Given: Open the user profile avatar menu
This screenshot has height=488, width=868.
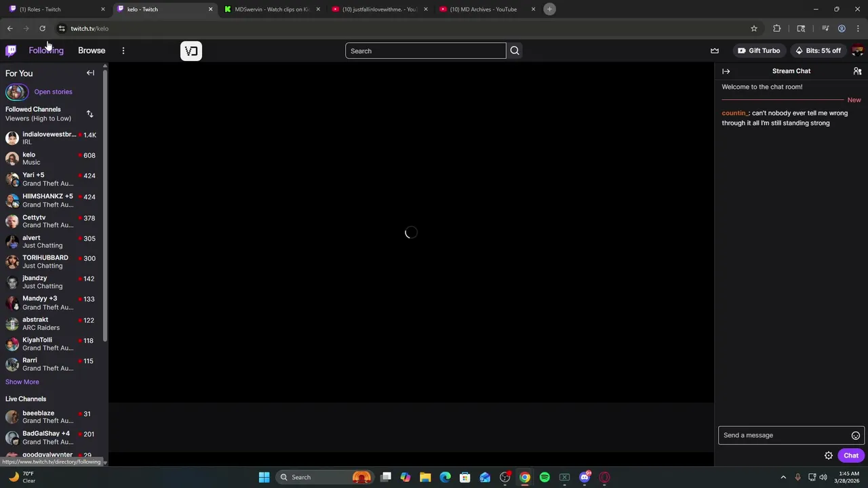Looking at the screenshot, I should click(x=857, y=51).
